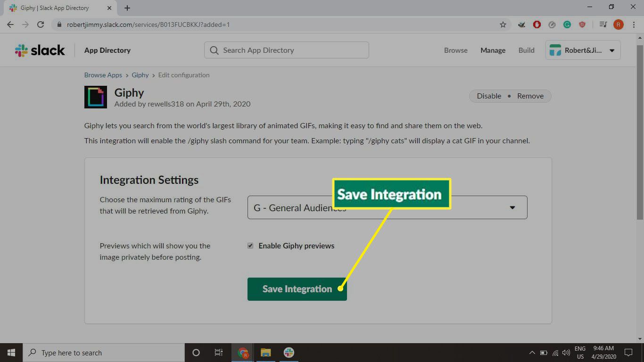The image size is (644, 362).
Task: Open the GIMP-style extension icon in Chrome toolbar
Action: click(x=522, y=25)
